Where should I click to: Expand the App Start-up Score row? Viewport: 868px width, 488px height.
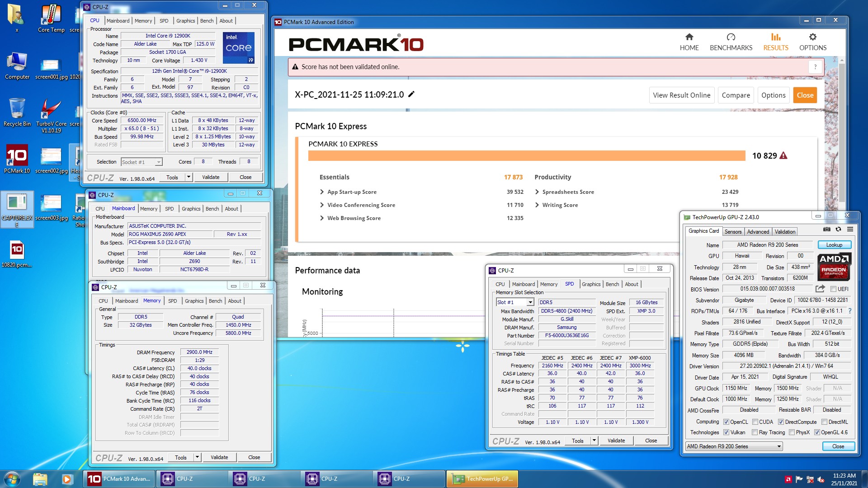coord(322,192)
